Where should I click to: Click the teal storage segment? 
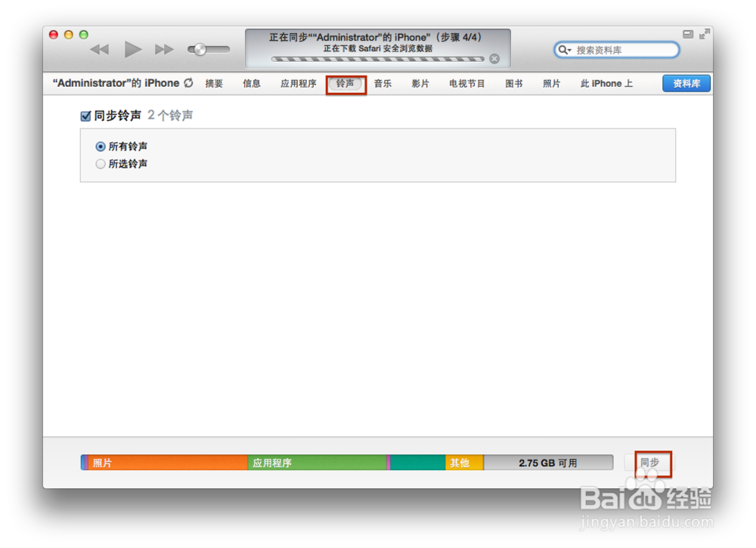click(x=417, y=463)
